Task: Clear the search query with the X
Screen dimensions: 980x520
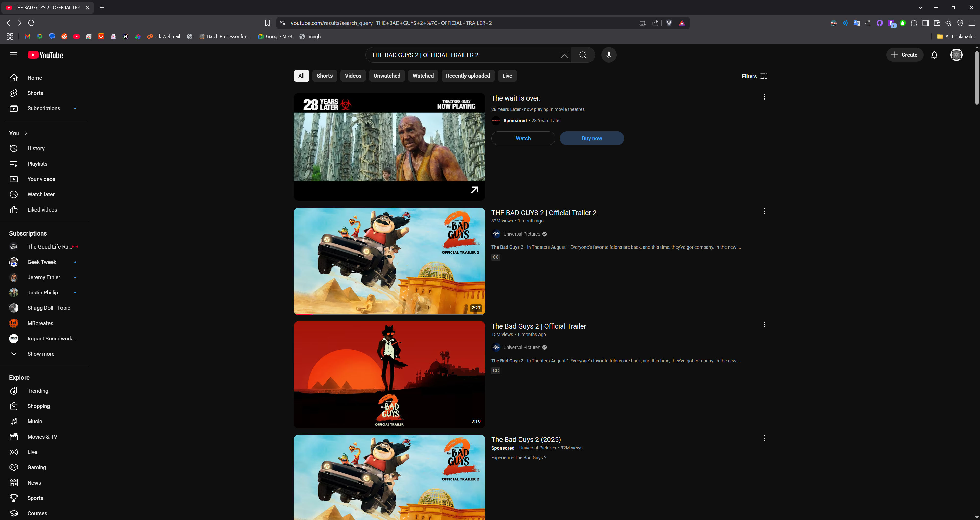Action: 564,55
